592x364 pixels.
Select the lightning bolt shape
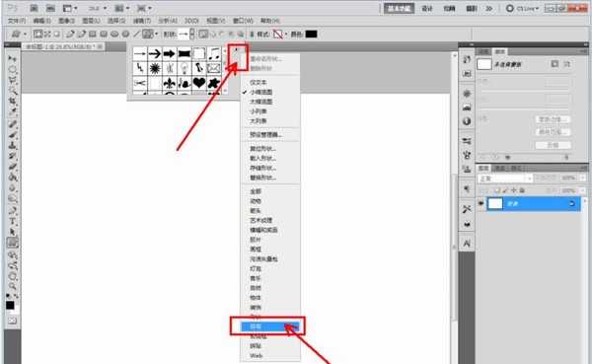pyautogui.click(x=140, y=68)
